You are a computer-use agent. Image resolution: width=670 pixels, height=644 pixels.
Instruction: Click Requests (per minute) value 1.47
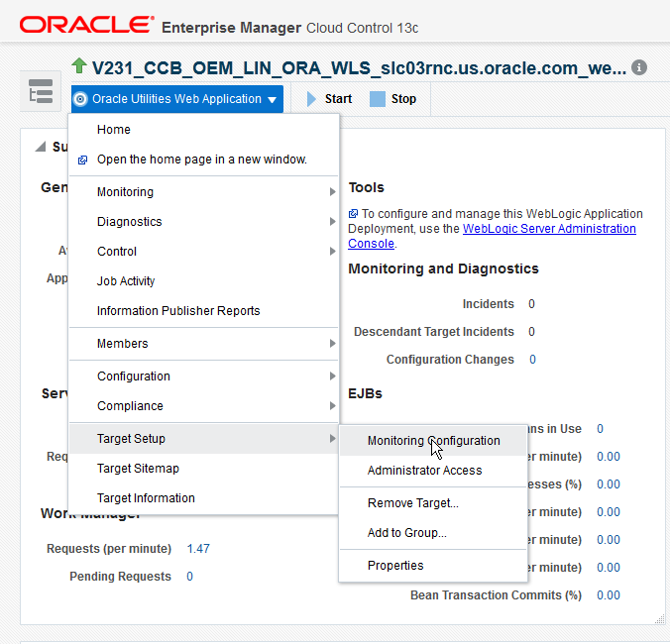click(x=198, y=548)
